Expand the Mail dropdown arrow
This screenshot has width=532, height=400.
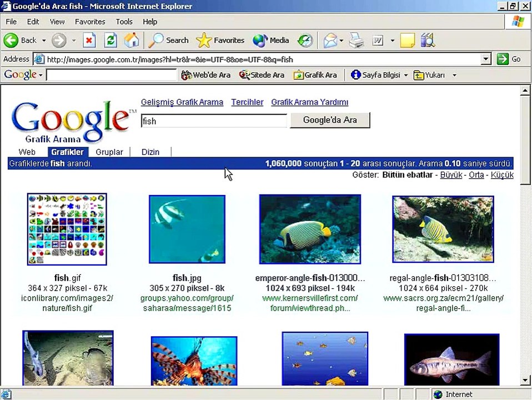[x=342, y=41]
